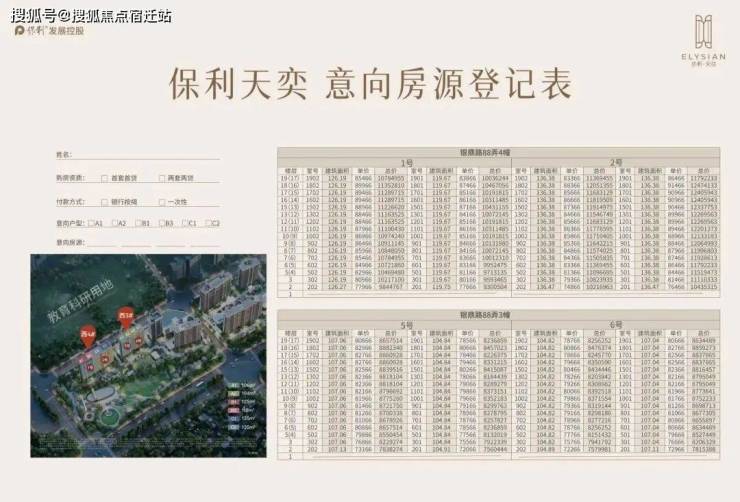Select unit type C2 checkbox
The height and width of the screenshot is (502, 740).
point(208,223)
